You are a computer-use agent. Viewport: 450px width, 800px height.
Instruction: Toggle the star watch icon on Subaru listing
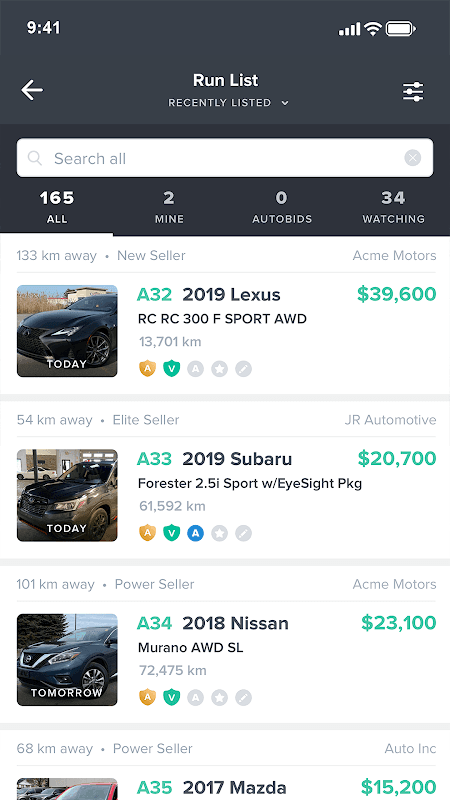pos(219,533)
